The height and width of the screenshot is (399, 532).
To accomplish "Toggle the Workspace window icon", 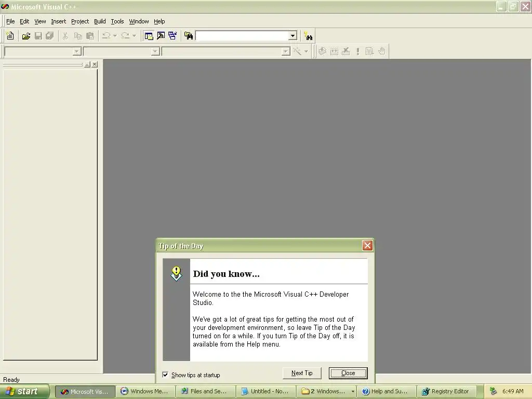I will [149, 36].
